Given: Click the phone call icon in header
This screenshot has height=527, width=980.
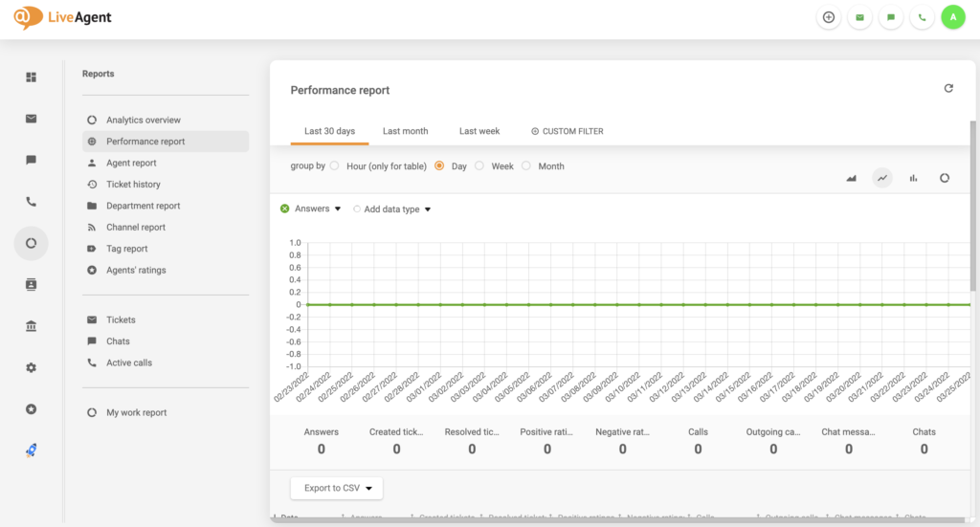Looking at the screenshot, I should tap(922, 17).
